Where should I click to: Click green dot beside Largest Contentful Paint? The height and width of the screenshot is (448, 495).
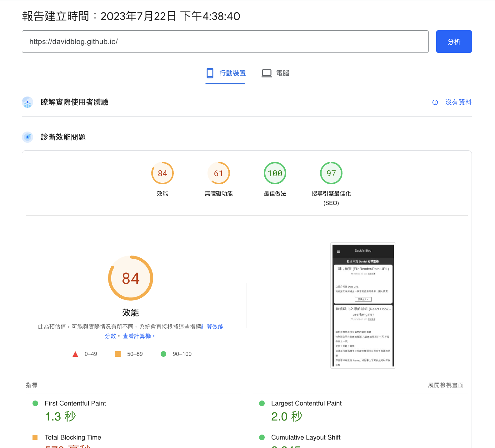pos(262,403)
